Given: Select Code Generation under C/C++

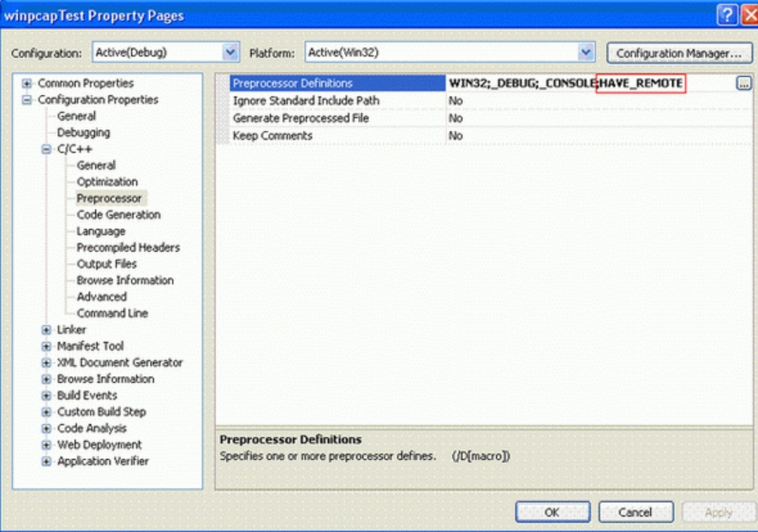Looking at the screenshot, I should pos(118,215).
